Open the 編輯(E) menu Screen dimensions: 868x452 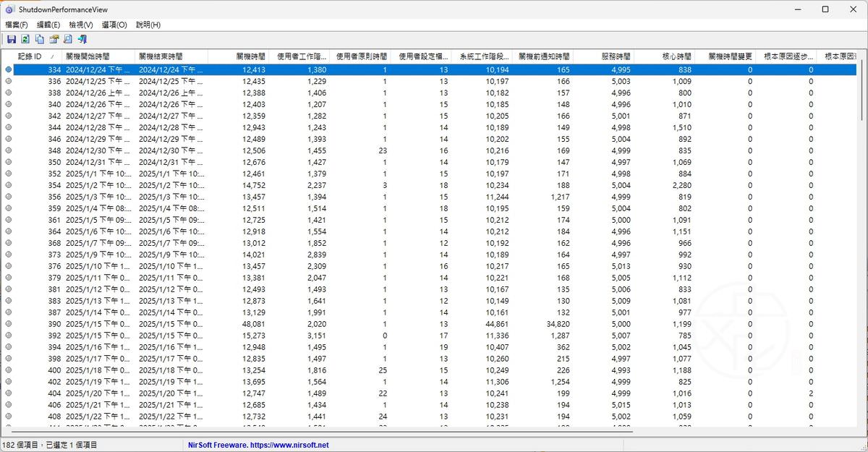[x=48, y=25]
